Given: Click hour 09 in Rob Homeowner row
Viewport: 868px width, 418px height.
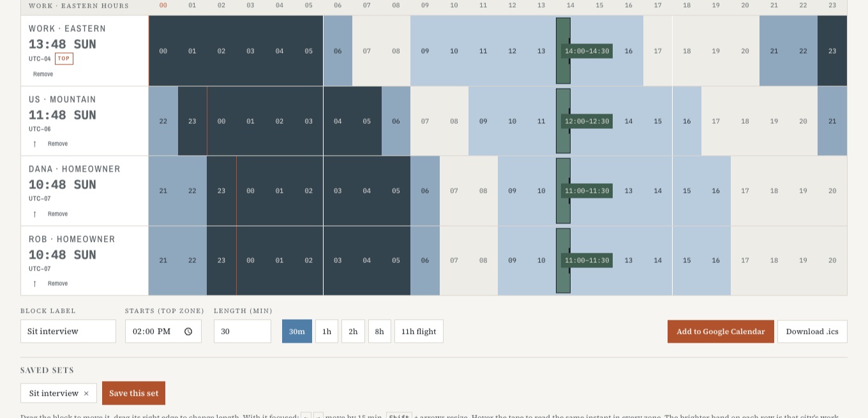Looking at the screenshot, I should click(x=513, y=260).
